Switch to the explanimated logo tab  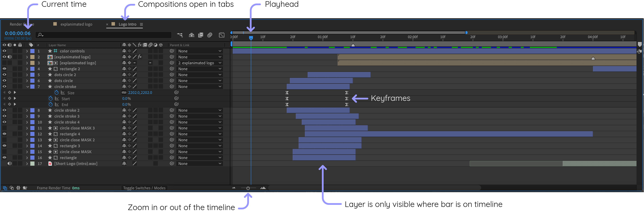pyautogui.click(x=76, y=24)
